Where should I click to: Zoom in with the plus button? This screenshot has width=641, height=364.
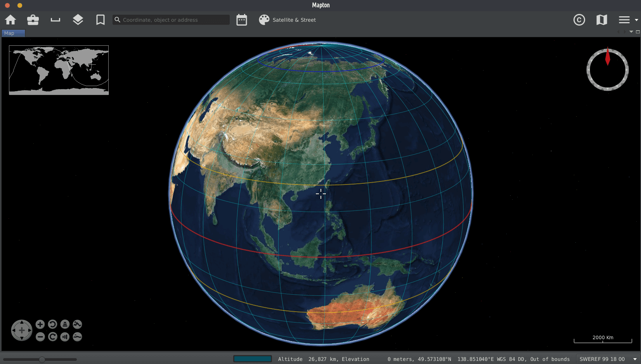pyautogui.click(x=40, y=324)
